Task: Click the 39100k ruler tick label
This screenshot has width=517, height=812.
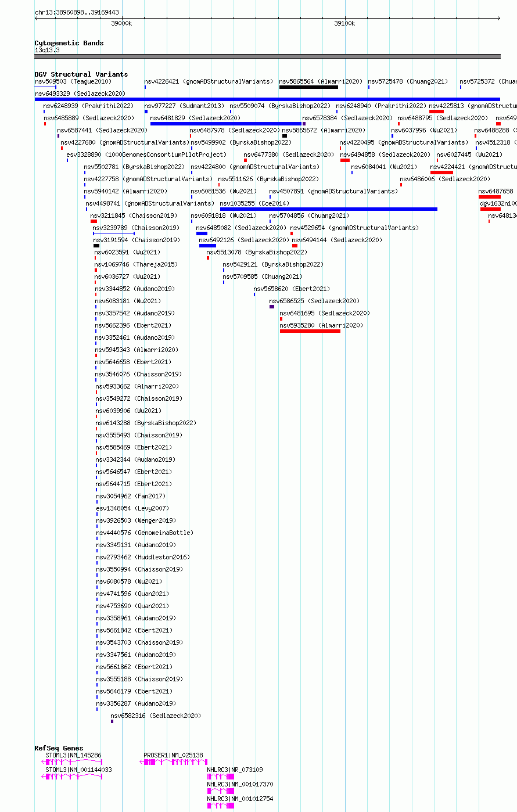Action: click(x=344, y=23)
